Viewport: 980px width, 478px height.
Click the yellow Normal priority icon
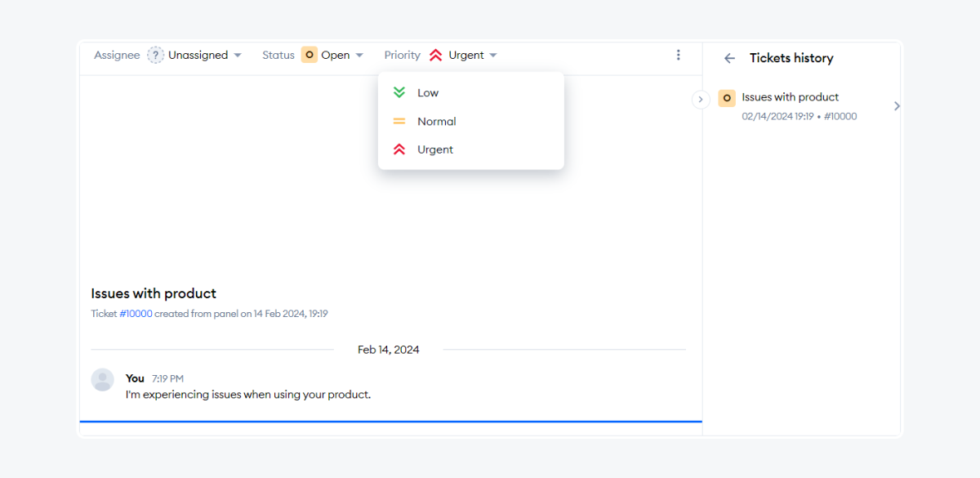(x=399, y=121)
